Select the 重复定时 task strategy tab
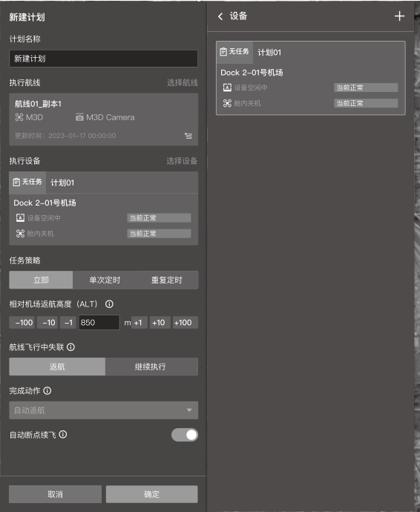 point(167,280)
